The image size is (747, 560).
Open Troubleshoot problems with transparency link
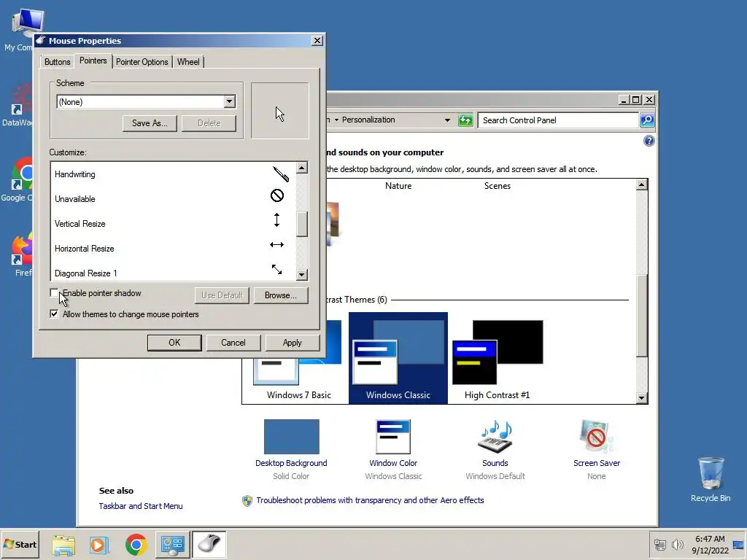pos(370,500)
